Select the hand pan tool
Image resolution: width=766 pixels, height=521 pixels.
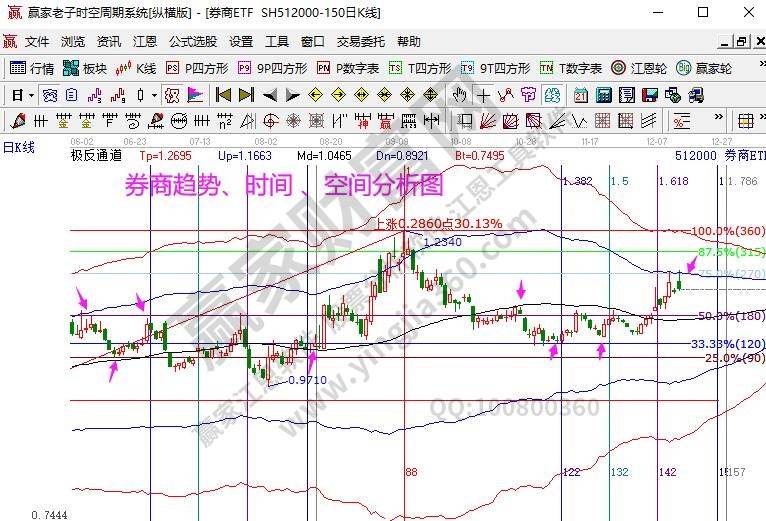click(459, 95)
